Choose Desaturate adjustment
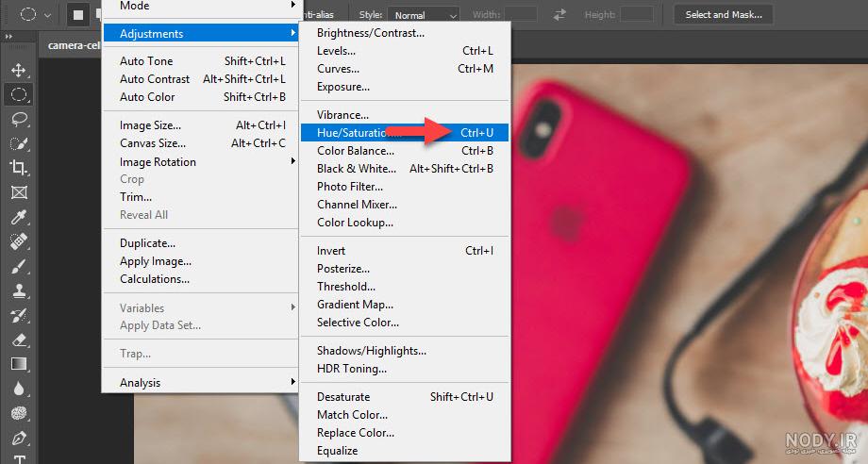Screen dimensions: 868x464 point(405,397)
